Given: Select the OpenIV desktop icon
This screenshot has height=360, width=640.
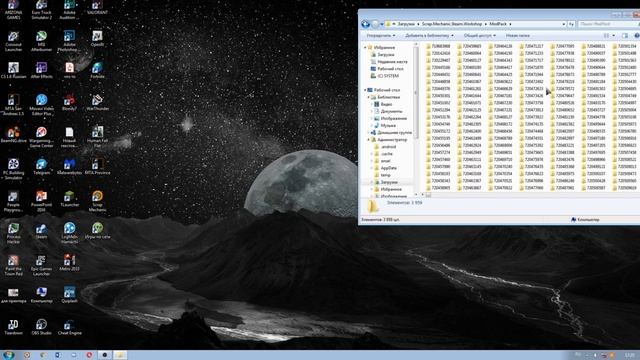Looking at the screenshot, I should point(97,39).
